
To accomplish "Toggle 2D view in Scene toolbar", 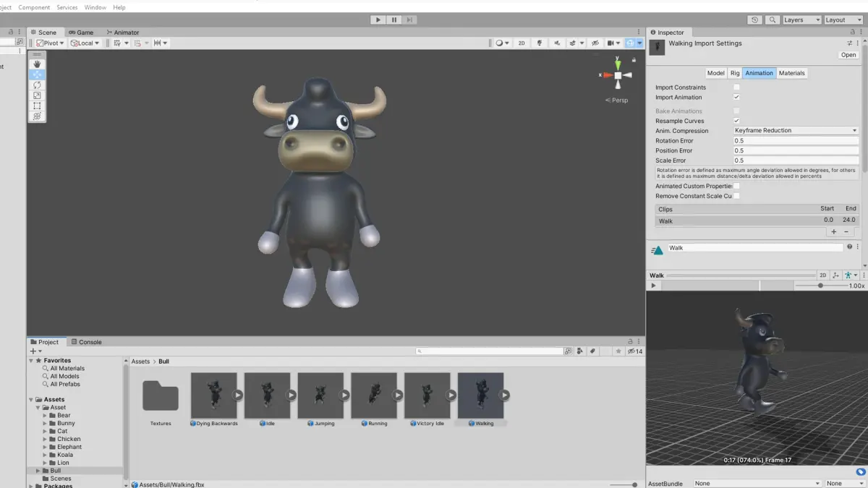I will [x=522, y=43].
